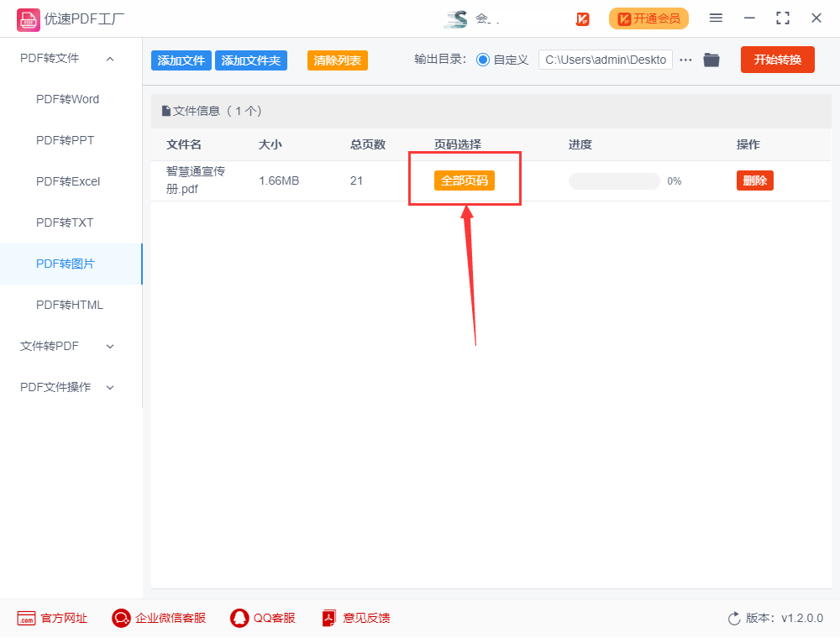The width and height of the screenshot is (840, 638).
Task: Click the 0% progress bar
Action: (614, 180)
